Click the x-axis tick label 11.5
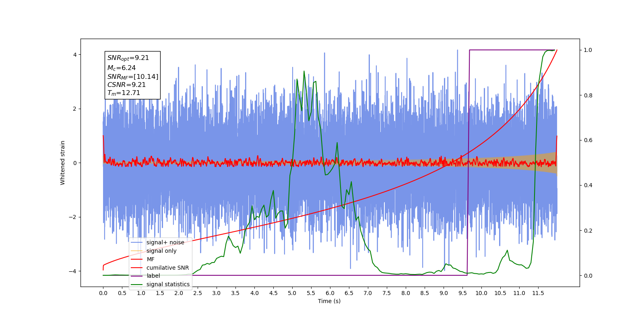The height and width of the screenshot is (322, 644). pyautogui.click(x=538, y=293)
